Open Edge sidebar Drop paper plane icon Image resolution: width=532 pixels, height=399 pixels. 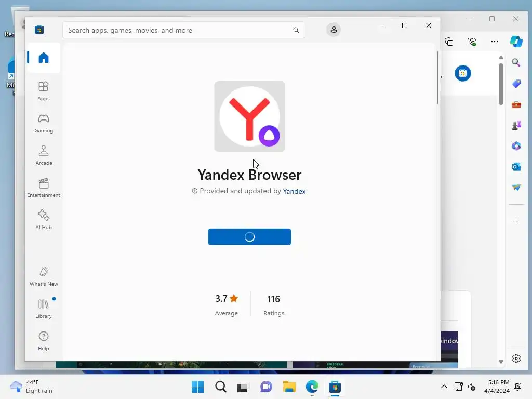pyautogui.click(x=516, y=187)
